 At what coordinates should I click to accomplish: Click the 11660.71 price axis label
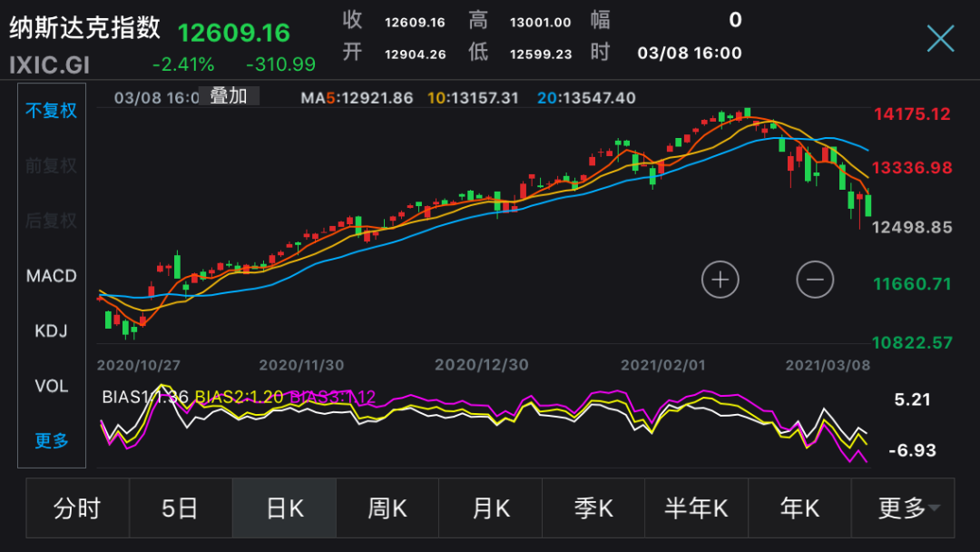(912, 284)
